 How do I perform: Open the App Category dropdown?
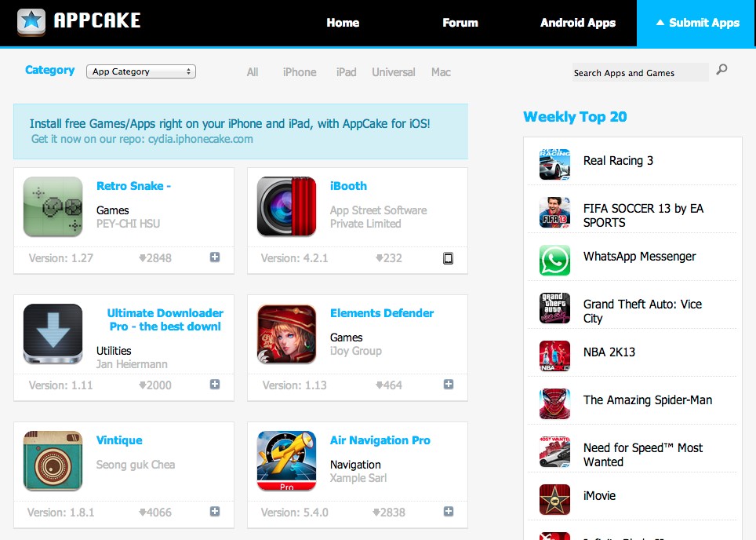141,71
